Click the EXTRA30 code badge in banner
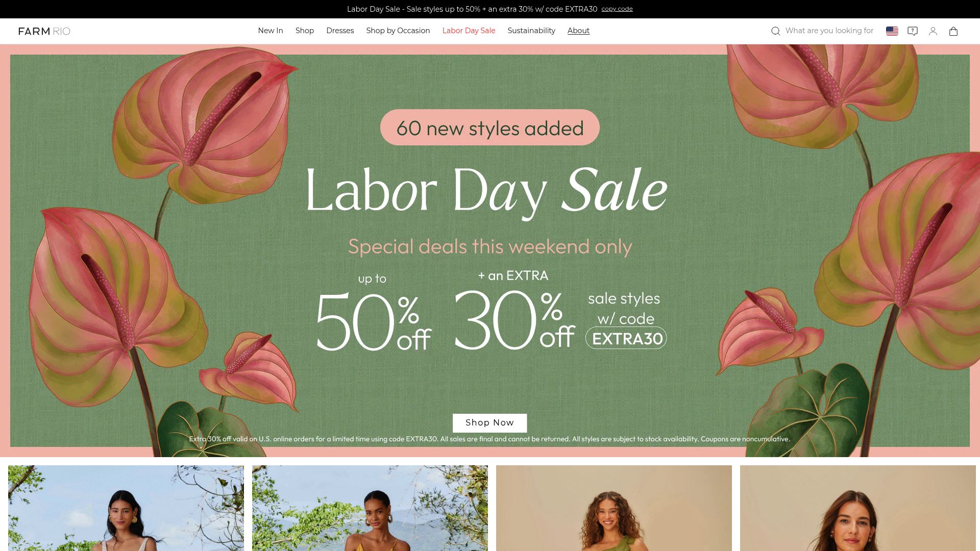This screenshot has width=980, height=551. tap(626, 338)
